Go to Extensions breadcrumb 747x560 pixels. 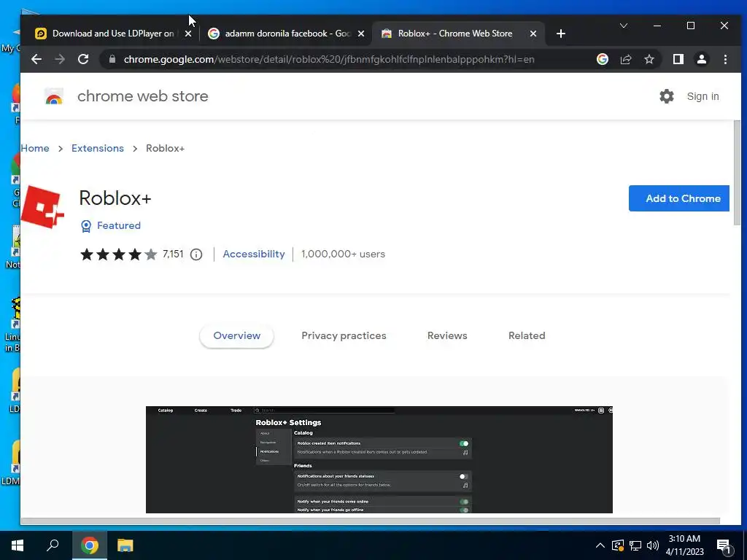tap(98, 148)
